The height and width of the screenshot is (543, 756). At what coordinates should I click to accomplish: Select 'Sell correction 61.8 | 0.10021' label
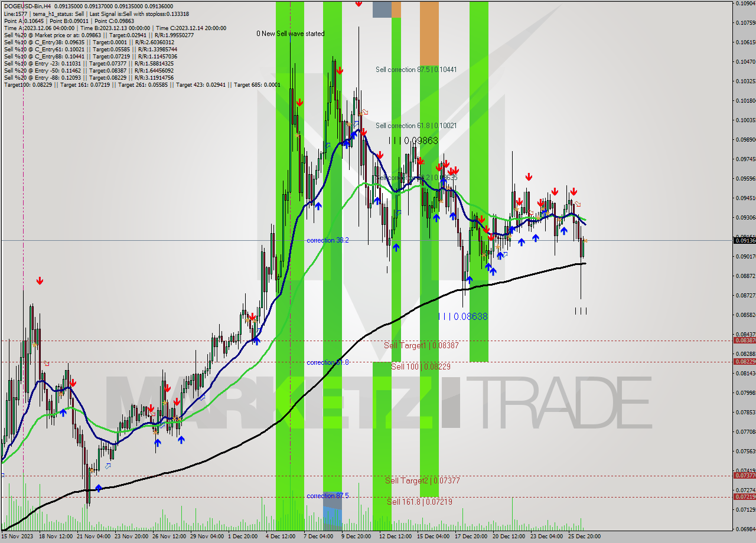click(416, 126)
